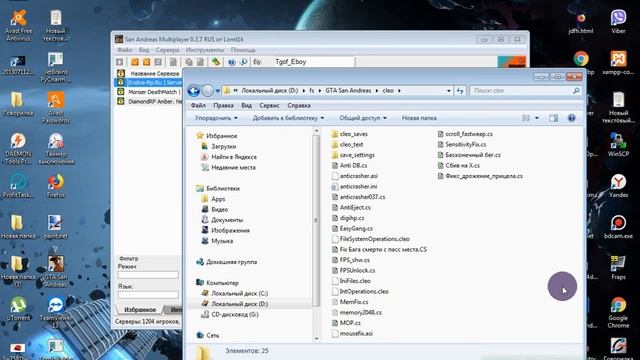Screen dimensions: 640x360
Task: Select the anticrasher.asi file
Action: coord(354,176)
